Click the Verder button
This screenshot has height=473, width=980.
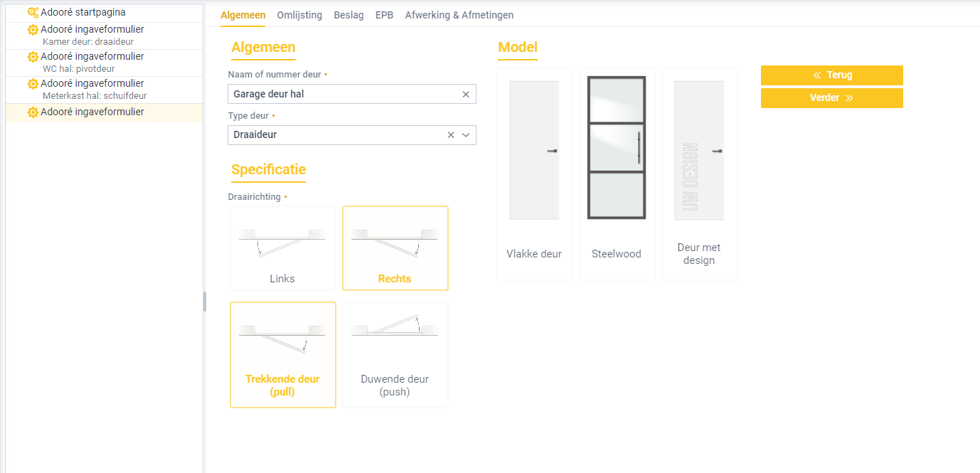pyautogui.click(x=831, y=97)
